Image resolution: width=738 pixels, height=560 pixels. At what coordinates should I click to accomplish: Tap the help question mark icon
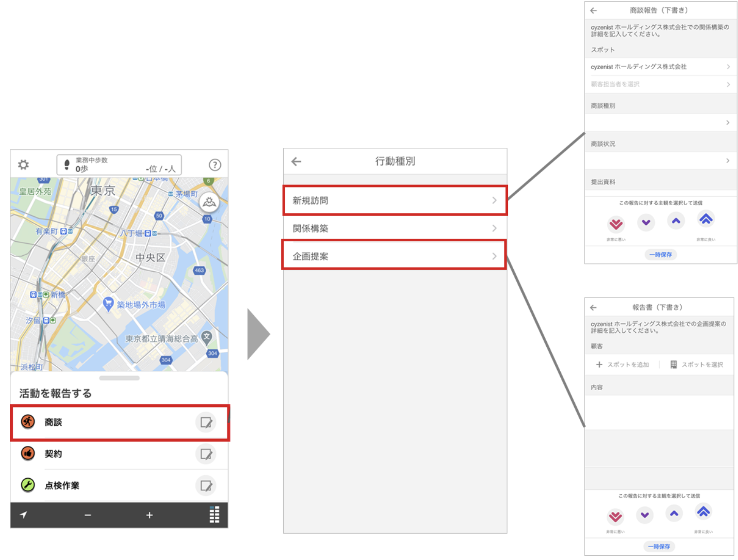point(214,165)
